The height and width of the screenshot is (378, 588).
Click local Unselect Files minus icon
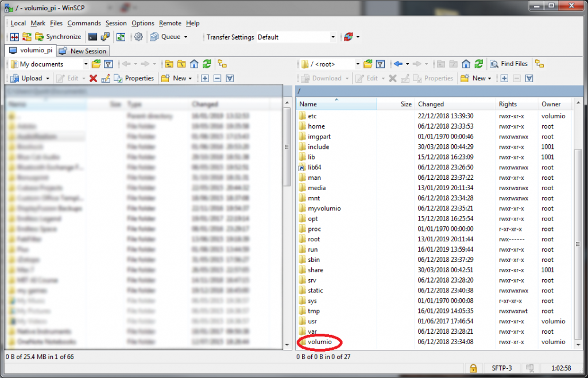[218, 78]
